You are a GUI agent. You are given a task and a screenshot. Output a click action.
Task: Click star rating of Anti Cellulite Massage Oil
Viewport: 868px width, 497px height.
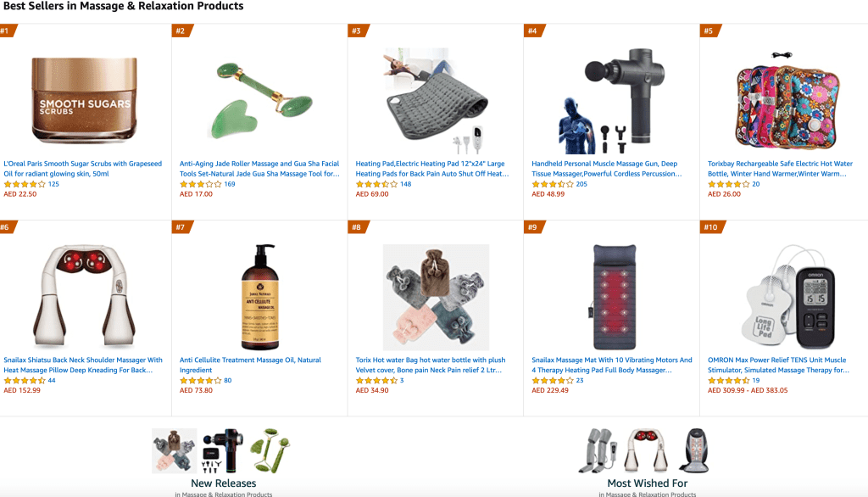(200, 381)
